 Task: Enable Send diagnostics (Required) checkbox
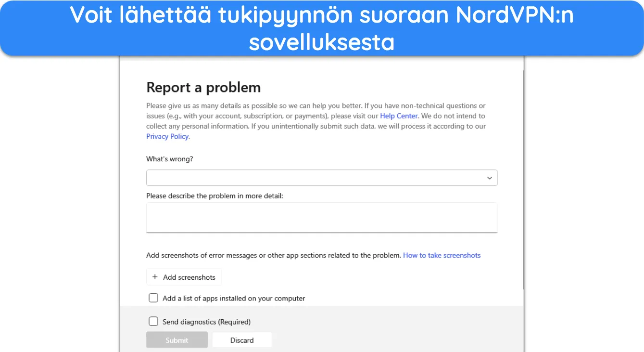pos(153,322)
